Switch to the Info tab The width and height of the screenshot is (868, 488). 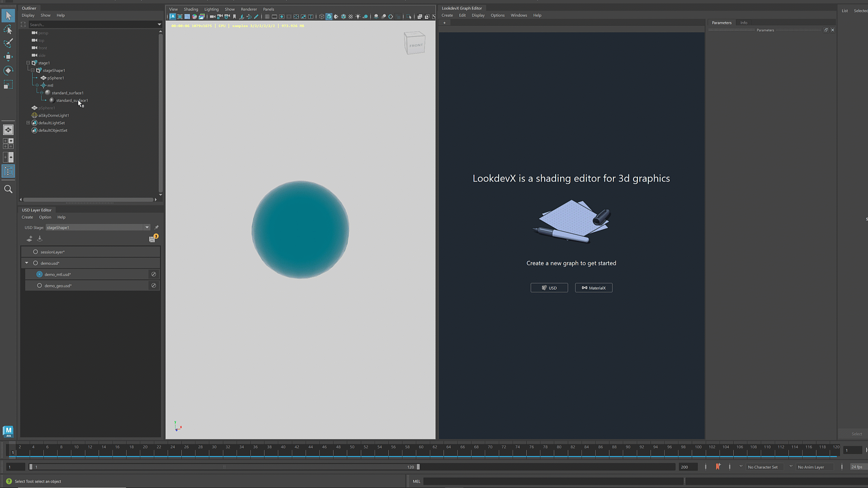point(744,23)
